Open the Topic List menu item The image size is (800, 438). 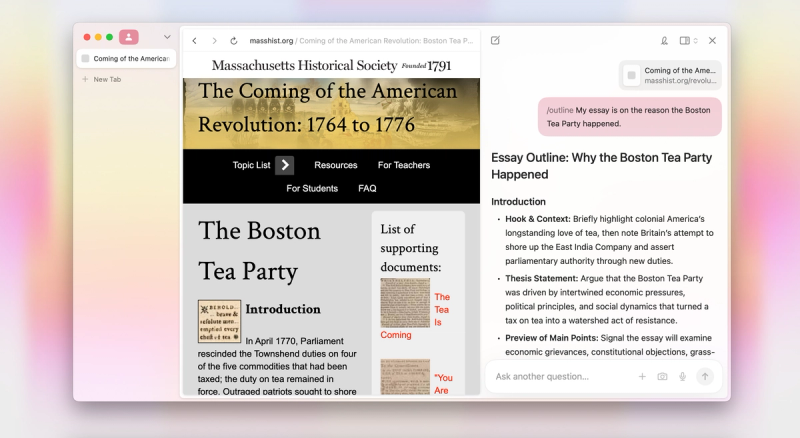(251, 165)
